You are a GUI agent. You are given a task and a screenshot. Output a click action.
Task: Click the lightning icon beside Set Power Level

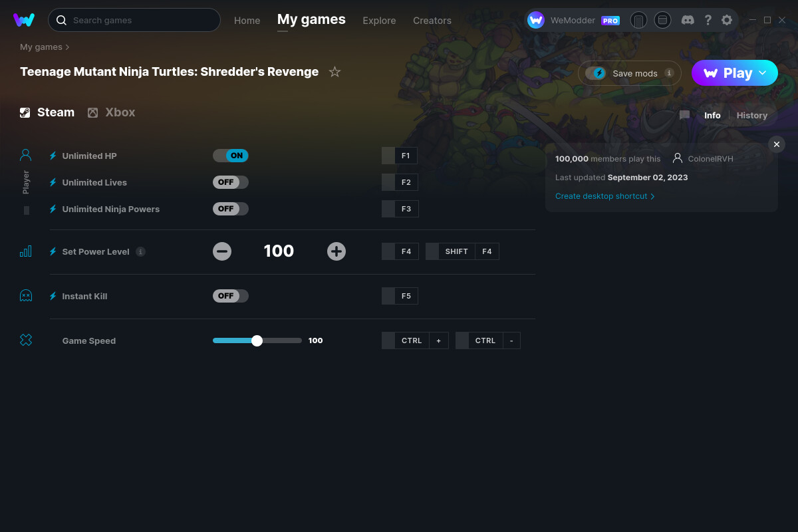click(53, 251)
